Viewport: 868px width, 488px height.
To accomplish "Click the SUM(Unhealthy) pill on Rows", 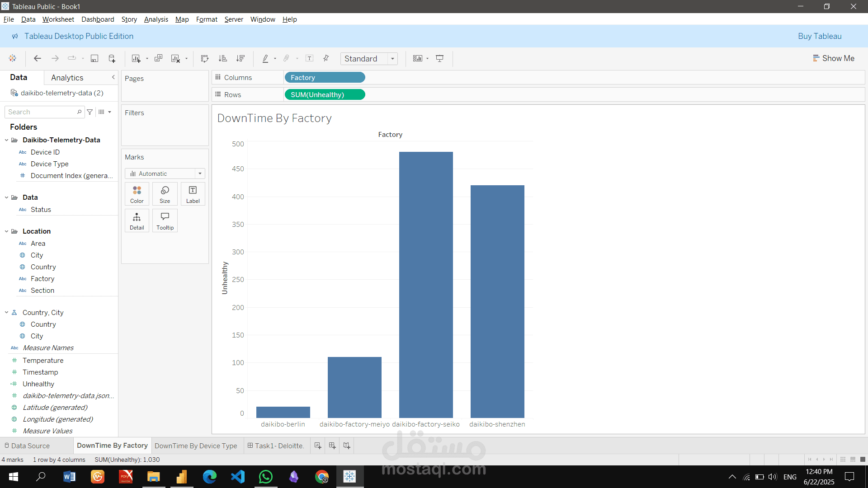I will click(x=325, y=95).
